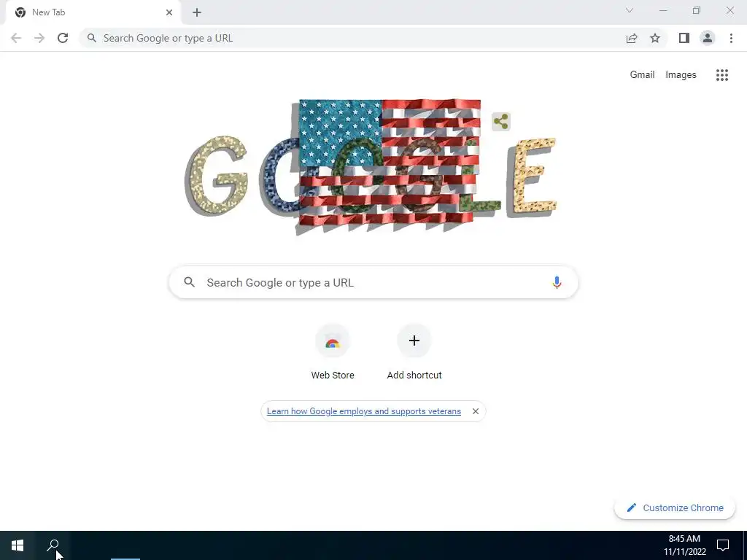
Task: Open the Windows Start menu
Action: pyautogui.click(x=18, y=545)
